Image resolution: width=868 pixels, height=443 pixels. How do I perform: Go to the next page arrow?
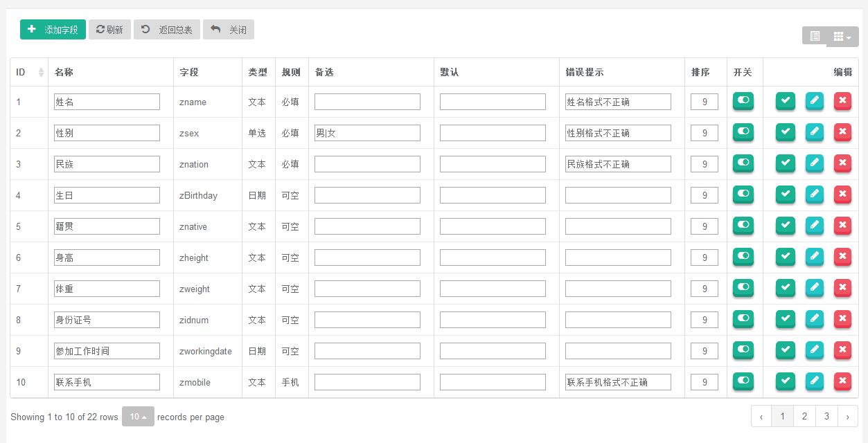click(x=847, y=416)
